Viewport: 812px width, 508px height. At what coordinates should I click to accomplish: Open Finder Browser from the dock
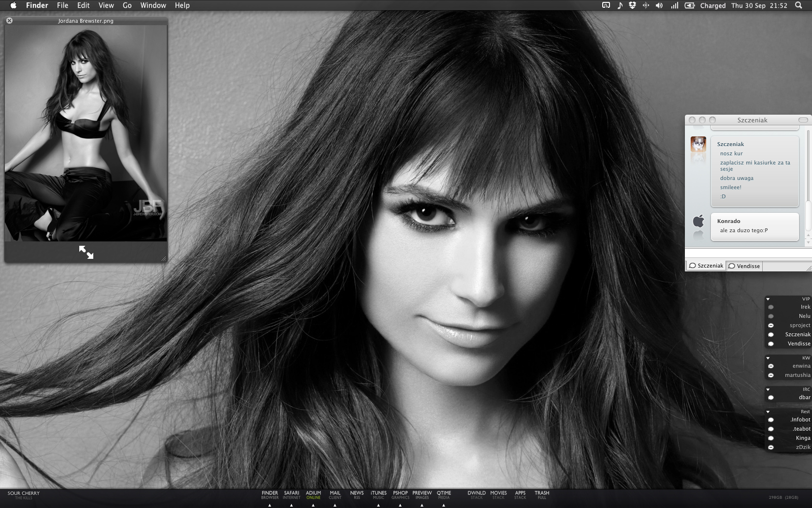point(270,495)
